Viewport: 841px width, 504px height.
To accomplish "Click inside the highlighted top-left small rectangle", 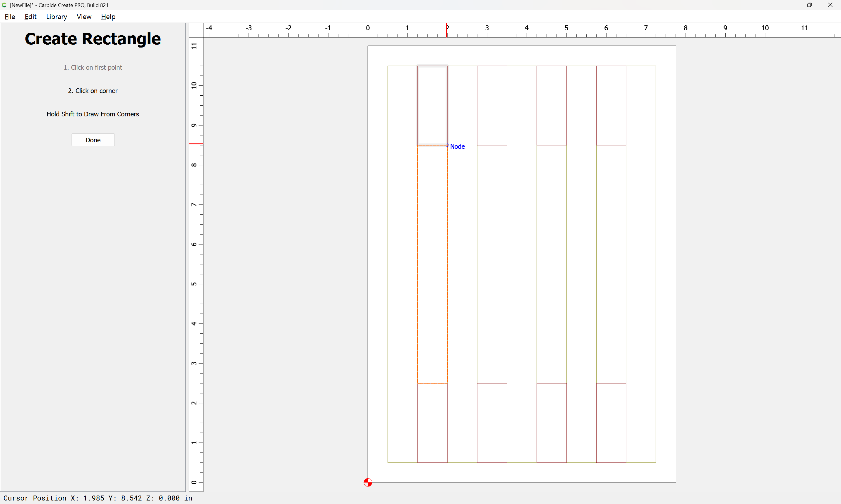I will (432, 105).
